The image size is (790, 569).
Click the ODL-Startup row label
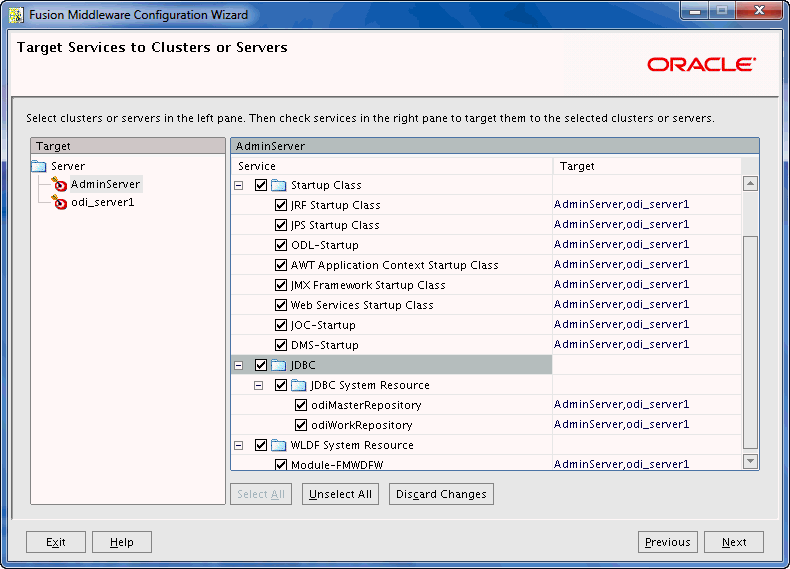pos(325,245)
